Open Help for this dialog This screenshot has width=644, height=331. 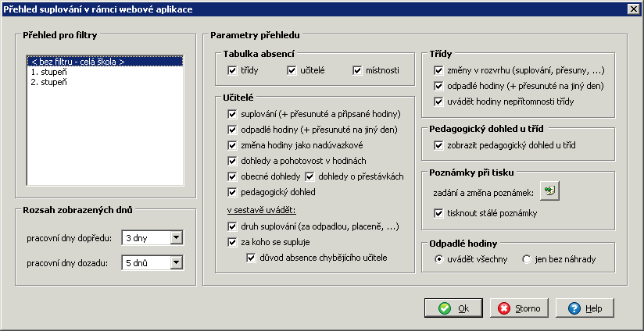click(585, 308)
